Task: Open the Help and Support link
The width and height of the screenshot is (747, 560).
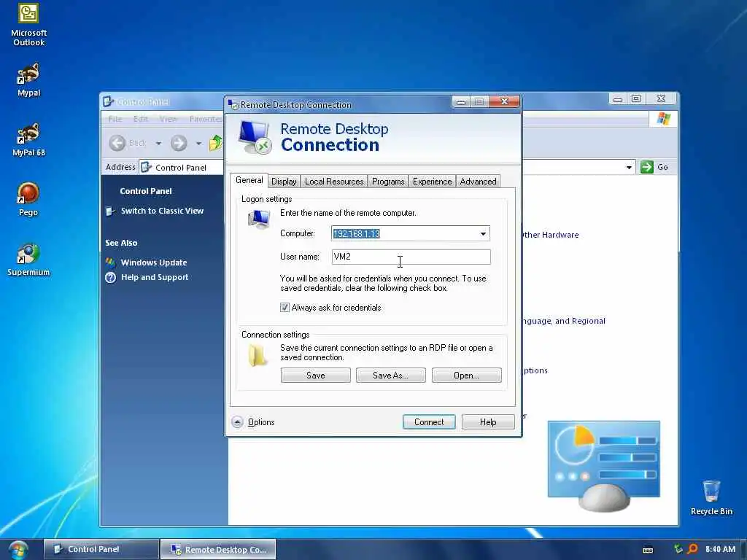Action: point(155,277)
